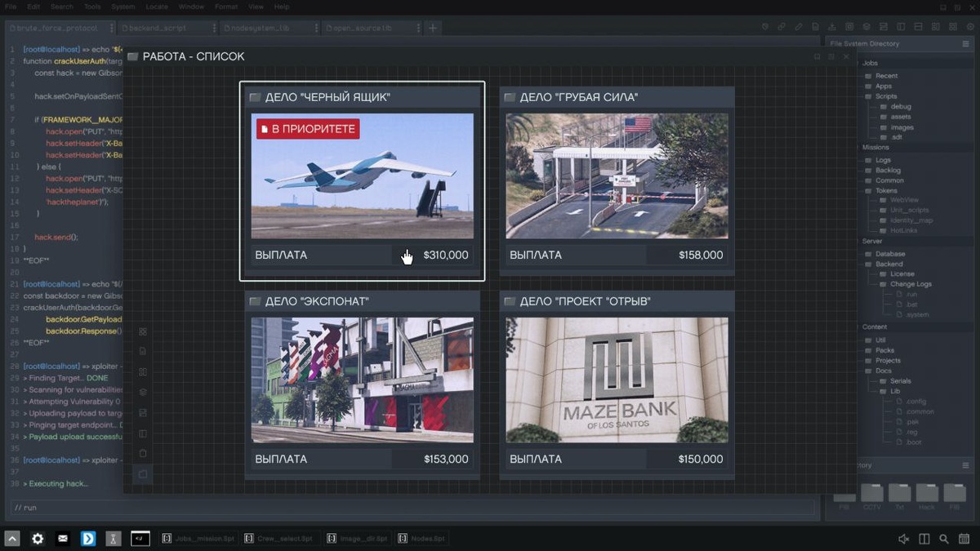The height and width of the screenshot is (551, 980).
Task: Click the trash icon in left sidebar
Action: point(143,453)
